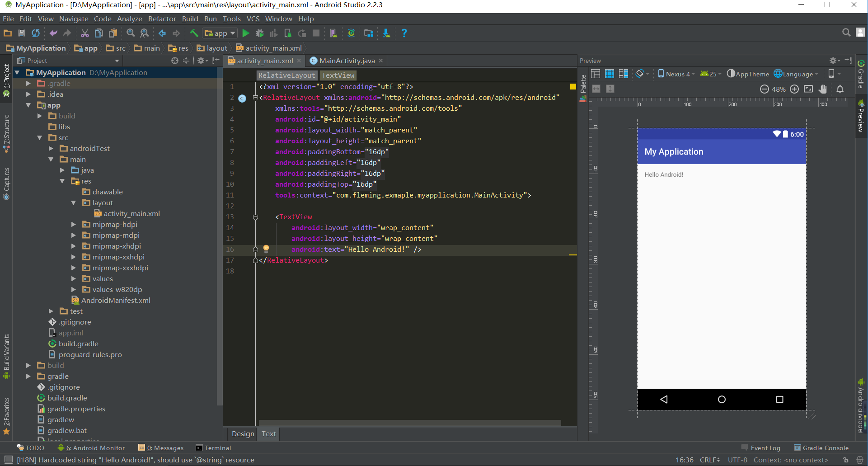Expand the values folder
Screen dimensions: 868x466
[x=74, y=278]
